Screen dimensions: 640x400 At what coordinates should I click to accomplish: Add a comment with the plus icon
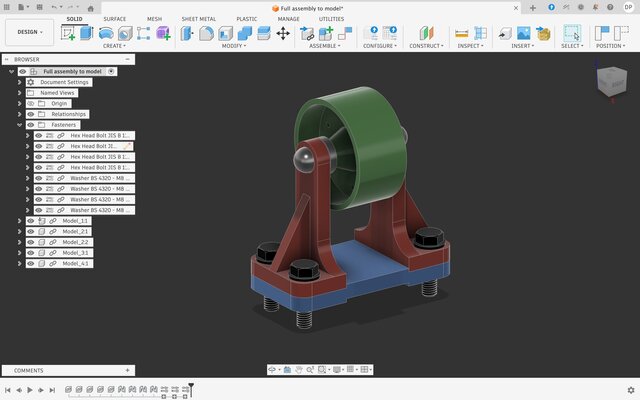point(128,370)
